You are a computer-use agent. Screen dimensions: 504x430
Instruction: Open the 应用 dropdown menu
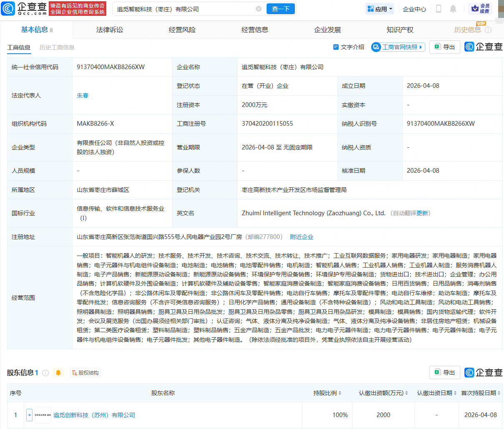coord(379,8)
